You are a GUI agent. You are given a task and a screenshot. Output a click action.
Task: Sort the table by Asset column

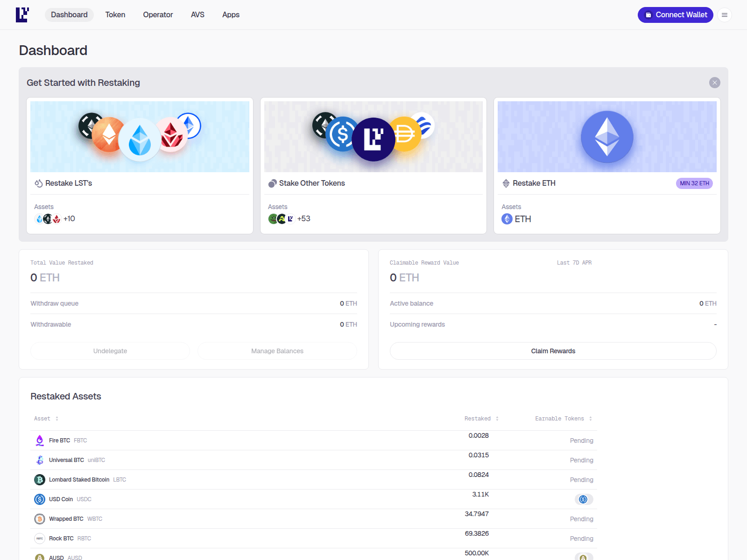(56, 419)
